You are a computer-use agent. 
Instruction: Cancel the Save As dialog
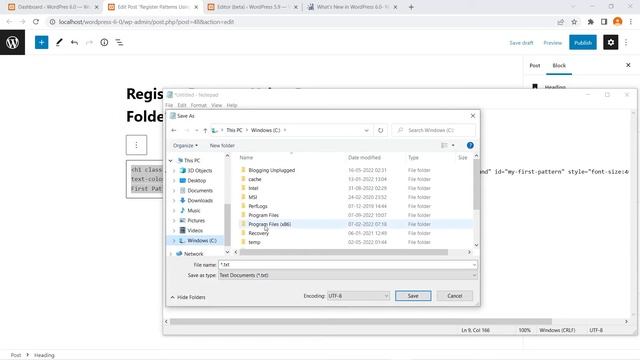455,296
